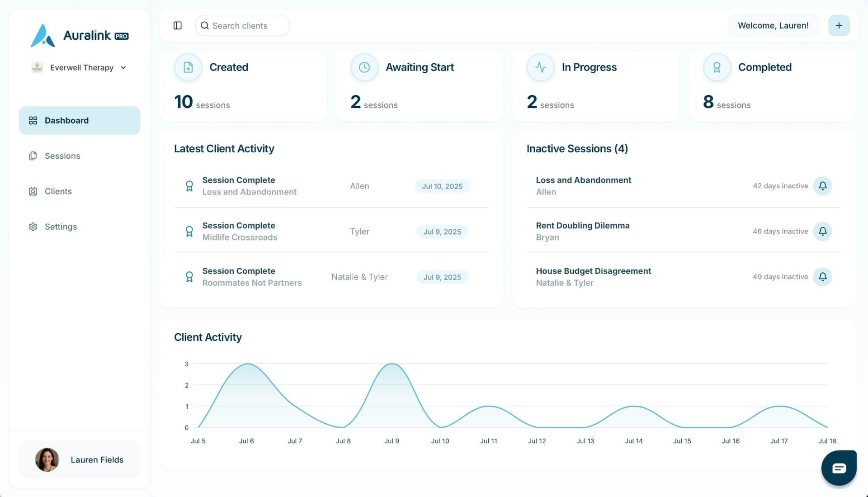Image resolution: width=868 pixels, height=497 pixels.
Task: Open the sidebar collapse icon next to search
Action: (x=177, y=25)
